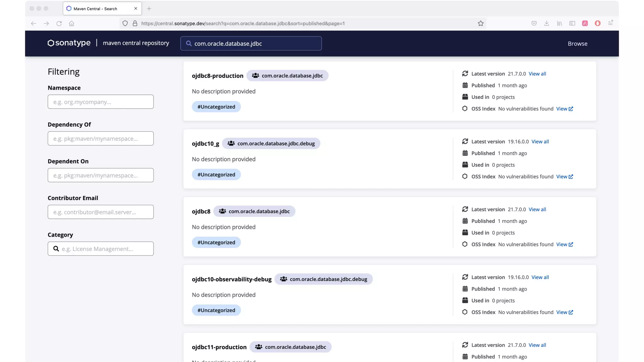Toggle the browser sidebar icon
The height and width of the screenshot is (362, 644).
click(x=572, y=23)
